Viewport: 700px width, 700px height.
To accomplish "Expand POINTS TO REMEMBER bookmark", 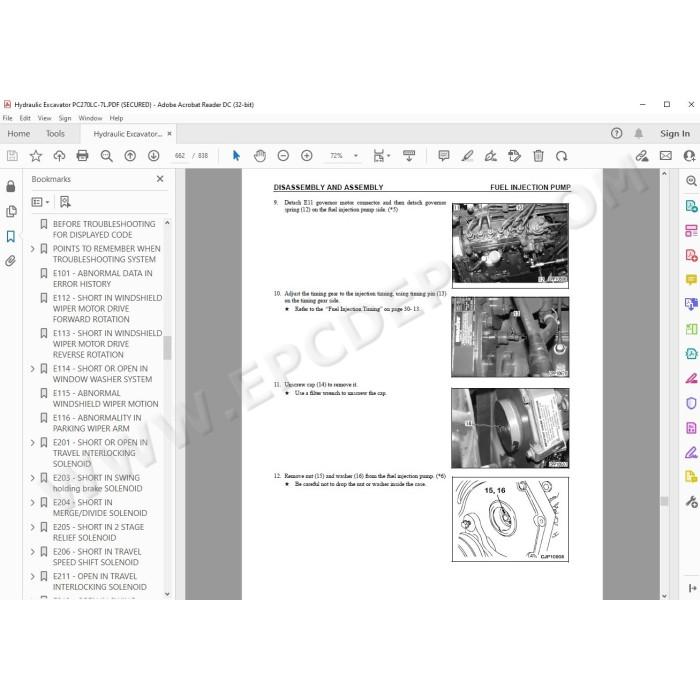I will pos(33,249).
